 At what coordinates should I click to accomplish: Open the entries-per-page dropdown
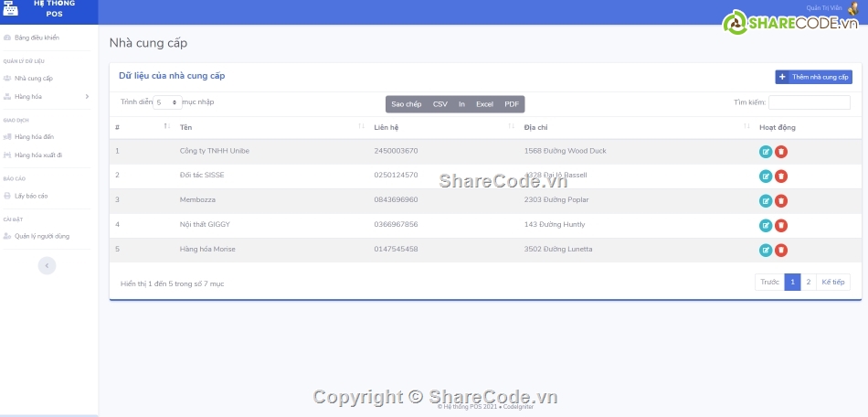(167, 103)
